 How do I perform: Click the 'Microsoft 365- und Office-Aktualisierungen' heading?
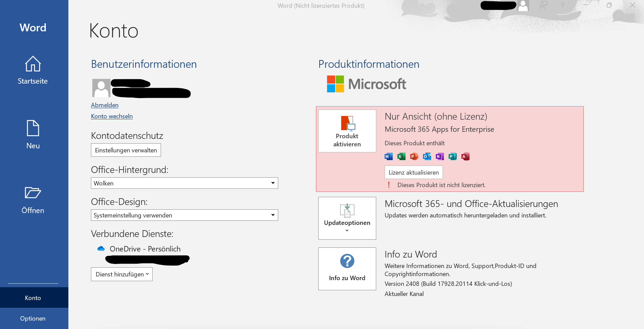[471, 204]
